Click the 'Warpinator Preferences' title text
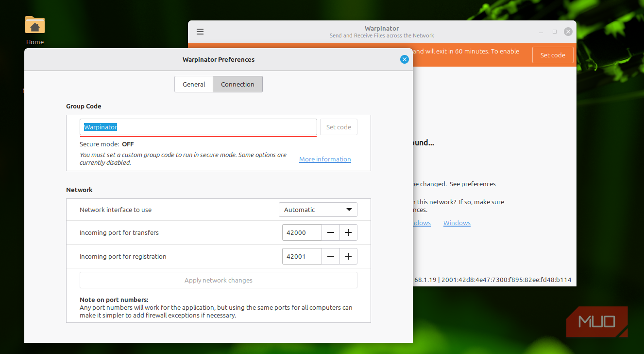 pos(219,59)
